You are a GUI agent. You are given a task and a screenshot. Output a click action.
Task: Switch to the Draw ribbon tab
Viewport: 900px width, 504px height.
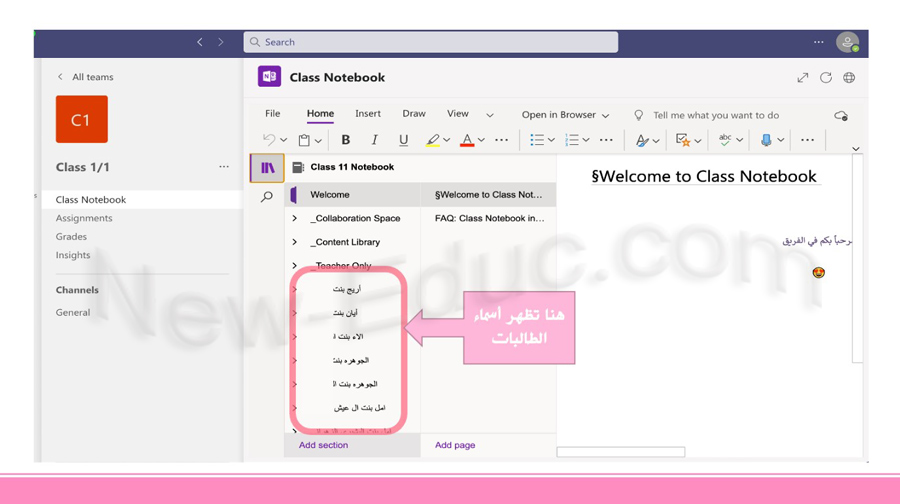click(x=414, y=114)
